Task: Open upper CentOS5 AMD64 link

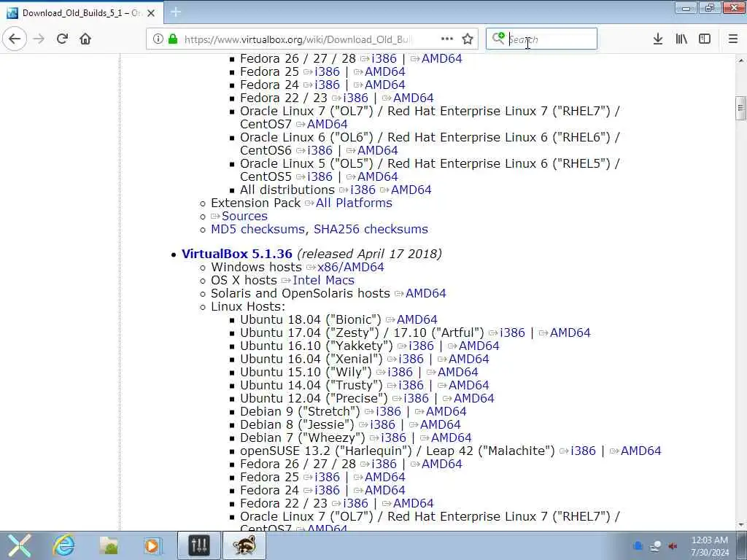Action: tap(377, 176)
